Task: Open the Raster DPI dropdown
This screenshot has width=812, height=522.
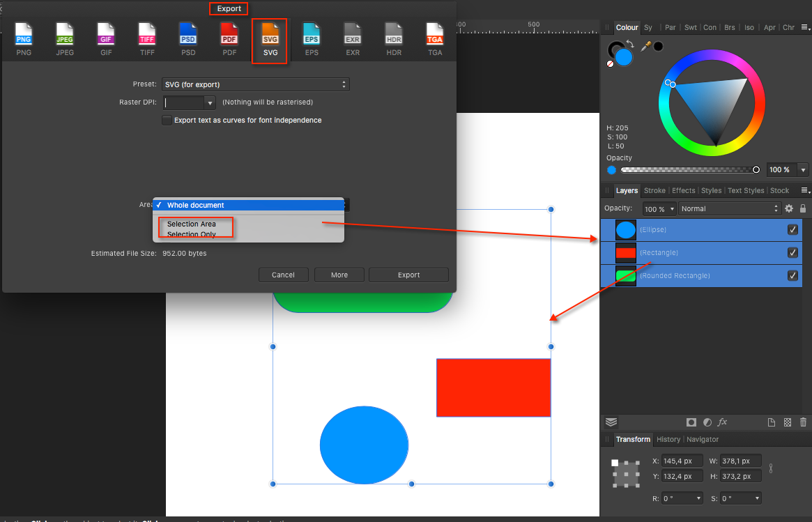Action: pyautogui.click(x=209, y=102)
